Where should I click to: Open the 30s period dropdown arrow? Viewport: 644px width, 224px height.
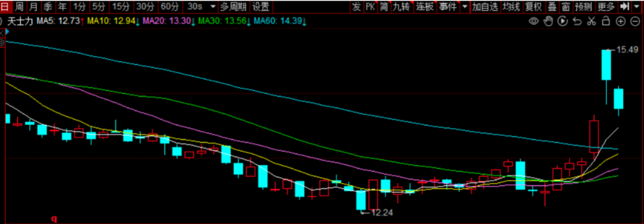[212, 7]
